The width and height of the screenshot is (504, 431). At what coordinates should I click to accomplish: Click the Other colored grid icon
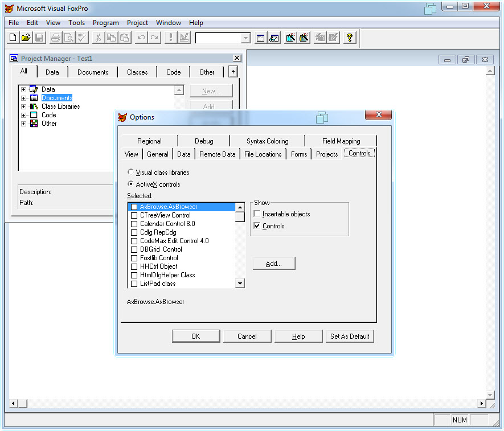tap(34, 124)
